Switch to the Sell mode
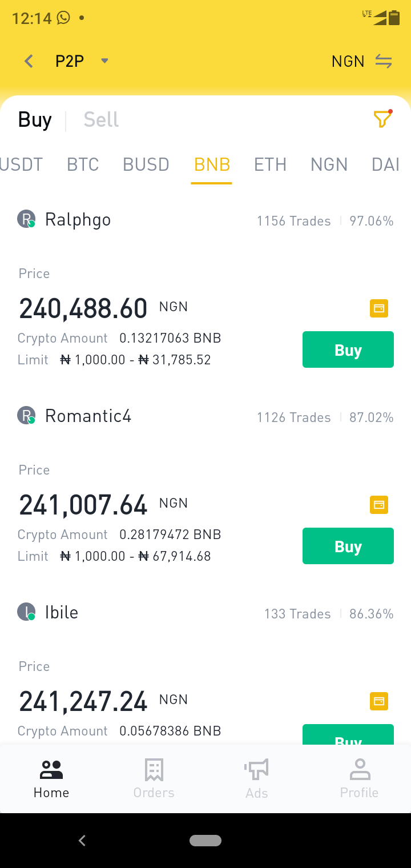Image resolution: width=411 pixels, height=868 pixels. tap(101, 119)
